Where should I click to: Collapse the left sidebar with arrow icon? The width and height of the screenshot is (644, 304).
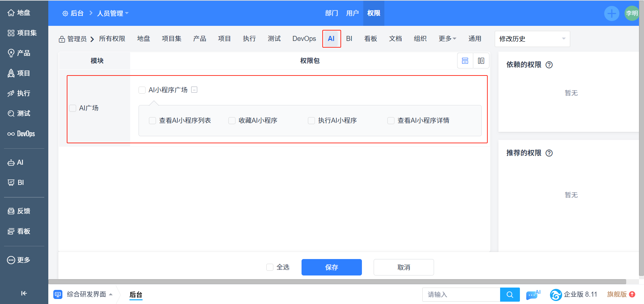pyautogui.click(x=24, y=293)
